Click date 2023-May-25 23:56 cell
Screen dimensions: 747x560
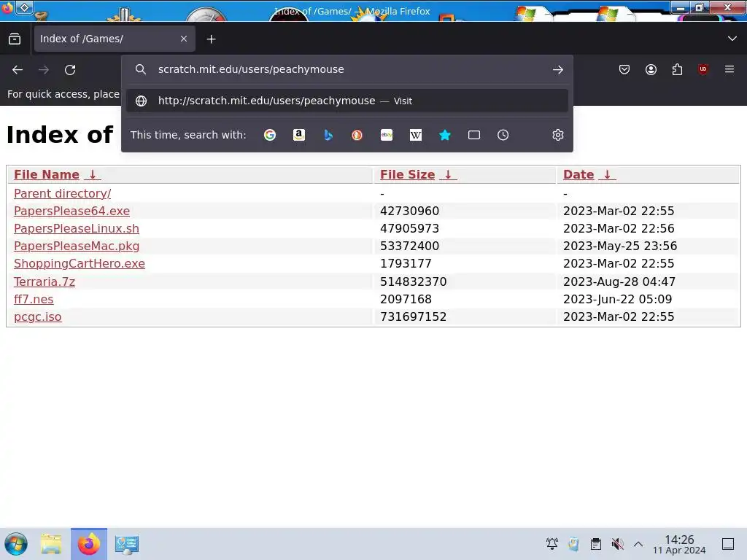(620, 246)
